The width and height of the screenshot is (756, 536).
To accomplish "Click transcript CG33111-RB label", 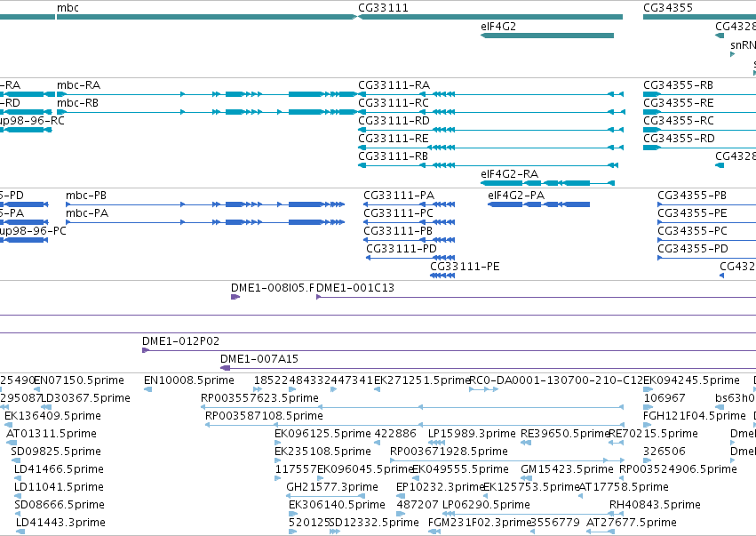I will 393,156.
